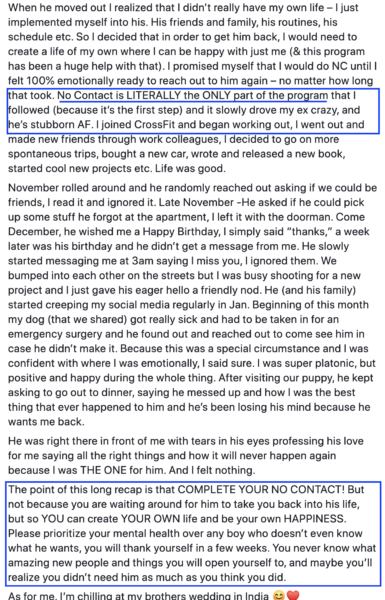Screen dimensions: 385x600
Task: Click the red heart emoji
Action: (293, 596)
